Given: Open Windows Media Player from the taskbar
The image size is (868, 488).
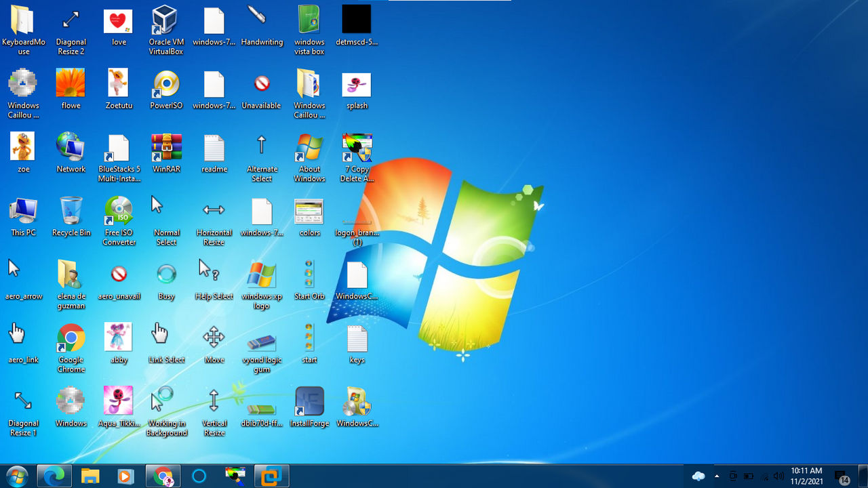Looking at the screenshot, I should coord(125,476).
